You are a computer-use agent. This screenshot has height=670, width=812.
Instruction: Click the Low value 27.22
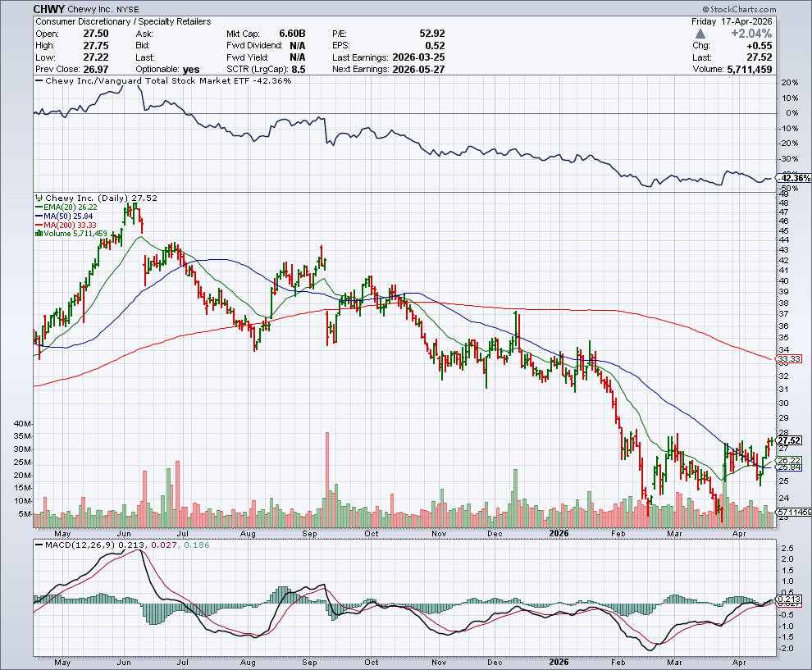pyautogui.click(x=96, y=57)
